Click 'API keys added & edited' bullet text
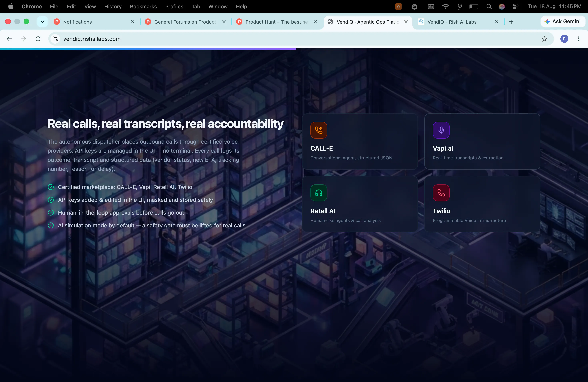The height and width of the screenshot is (382, 588). tap(135, 200)
